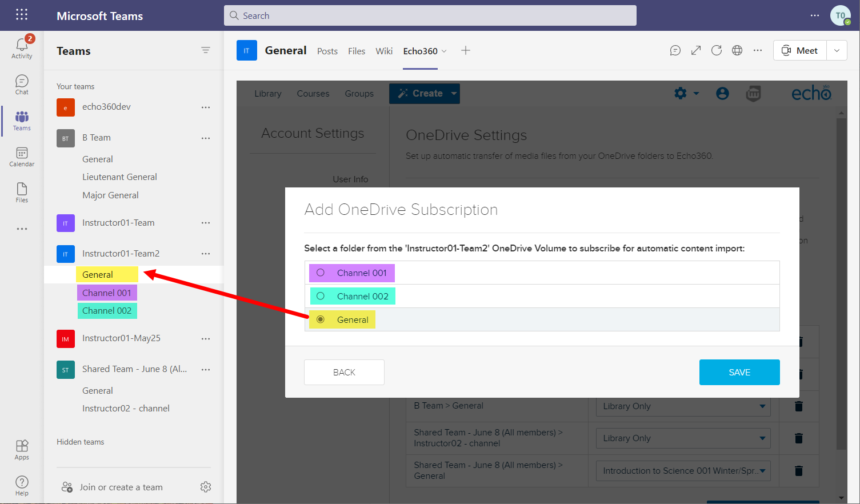Open the Activity feed with notifications
The width and height of the screenshot is (860, 504).
pos(22,47)
